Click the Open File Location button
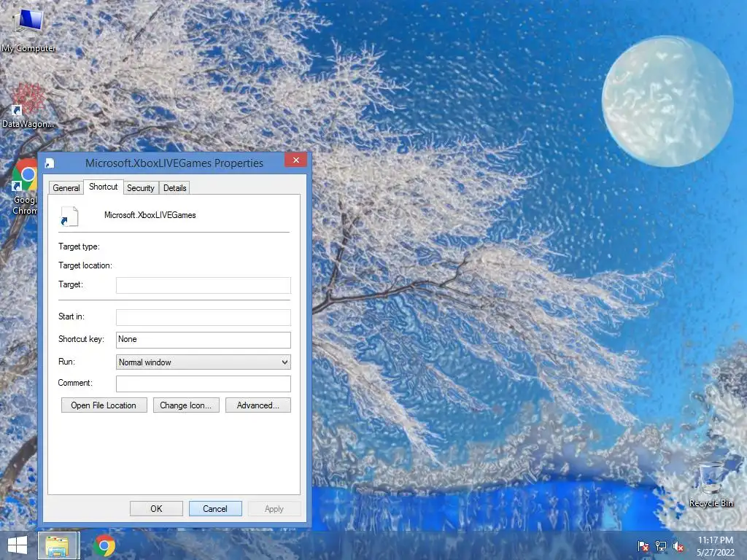The image size is (747, 560). 104,405
